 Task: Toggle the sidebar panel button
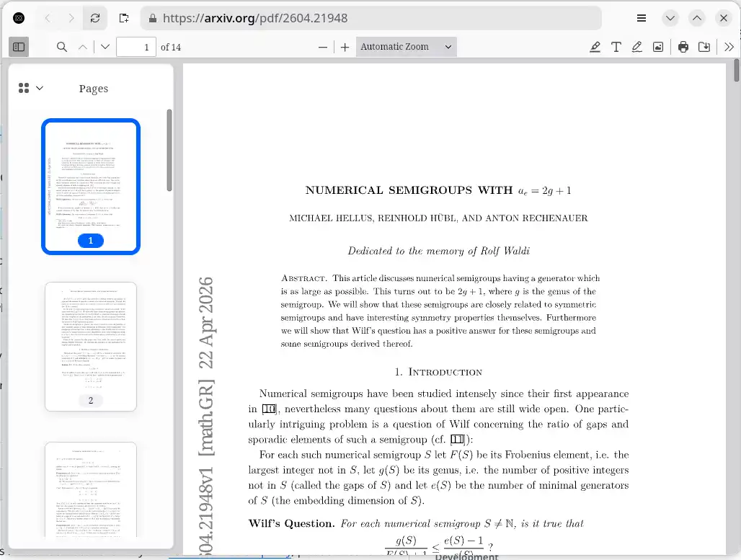[x=19, y=47]
